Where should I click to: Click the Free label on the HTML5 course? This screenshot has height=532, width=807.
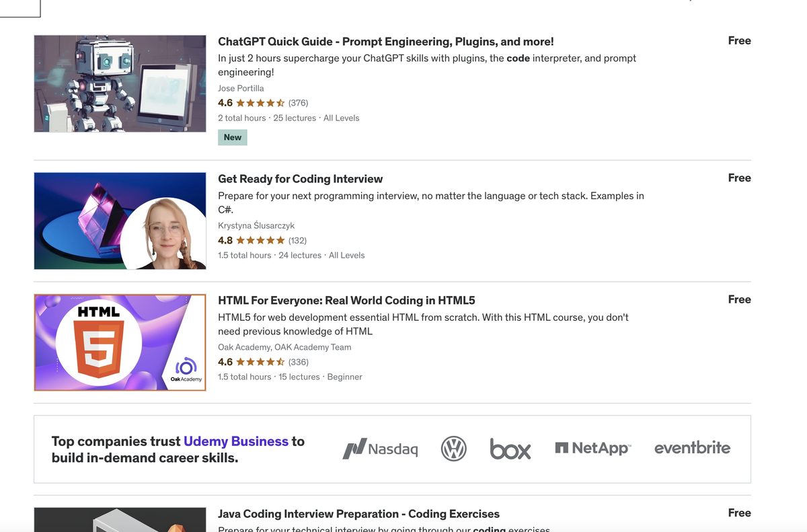(x=739, y=299)
